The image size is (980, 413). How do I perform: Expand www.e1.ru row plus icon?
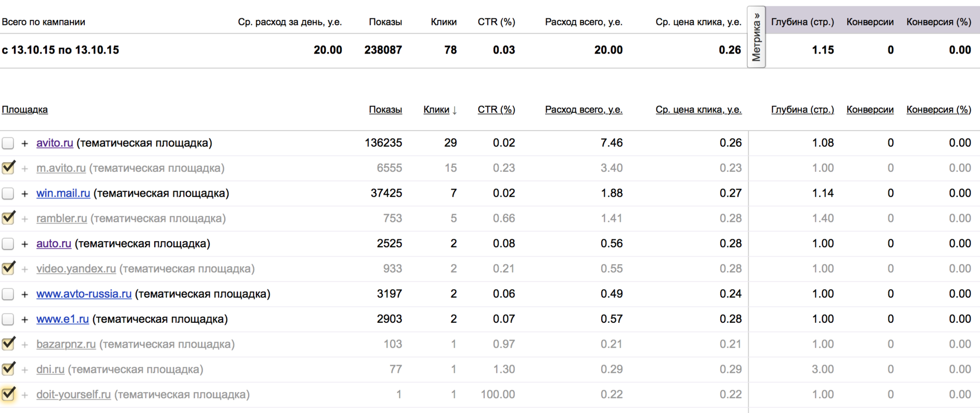click(x=24, y=320)
